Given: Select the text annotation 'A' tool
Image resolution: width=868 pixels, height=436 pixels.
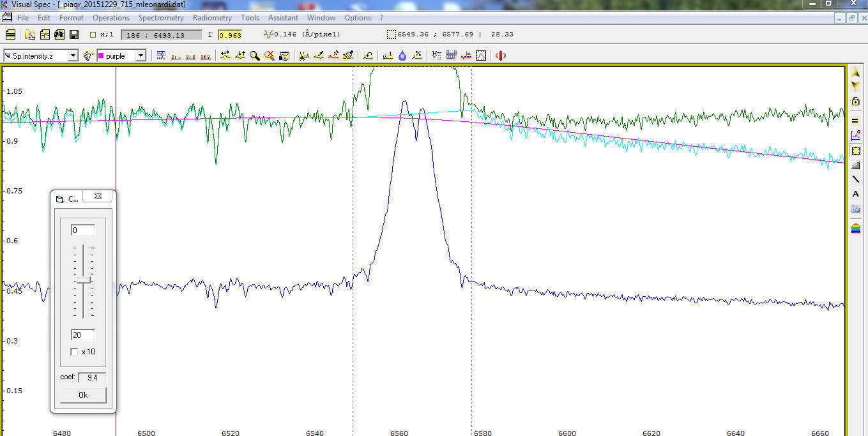Looking at the screenshot, I should click(856, 194).
